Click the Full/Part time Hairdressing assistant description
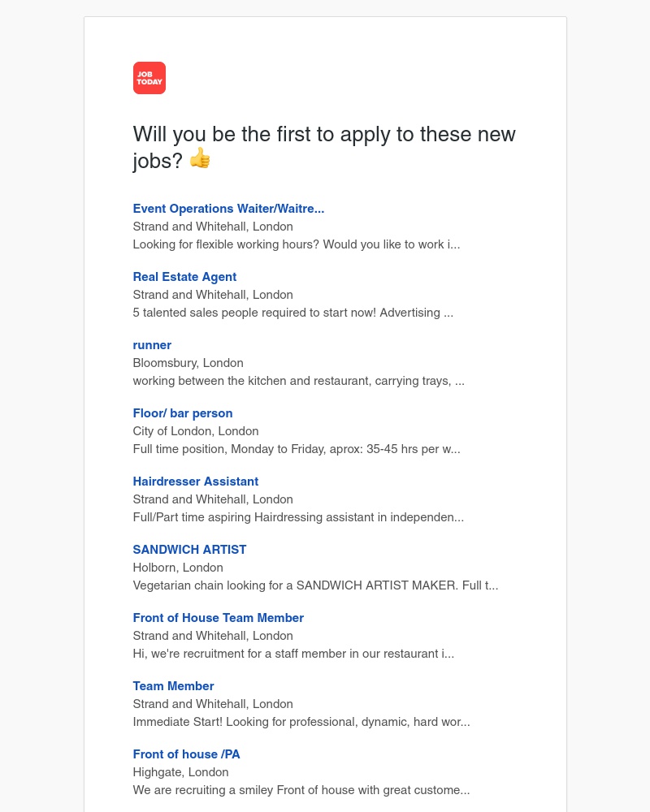 298,517
